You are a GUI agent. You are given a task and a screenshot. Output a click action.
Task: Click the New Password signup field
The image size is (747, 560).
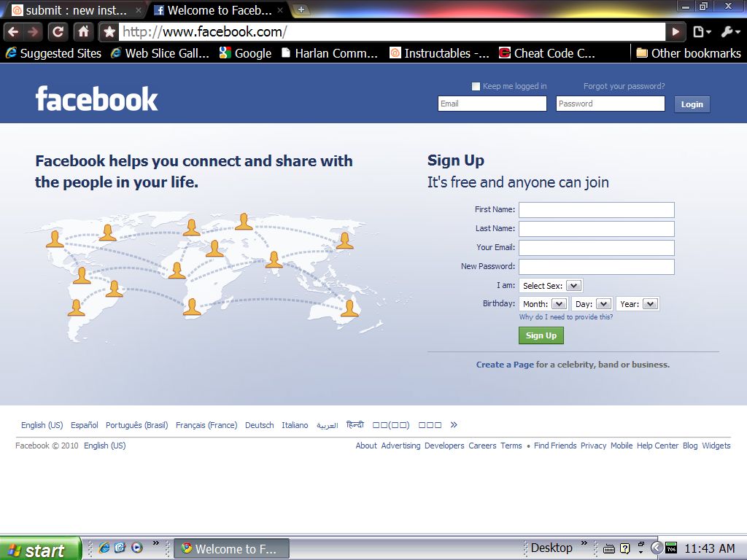point(597,267)
